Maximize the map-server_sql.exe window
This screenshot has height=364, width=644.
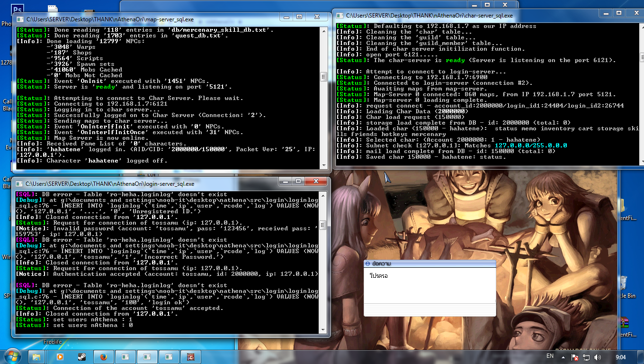tap(299, 17)
